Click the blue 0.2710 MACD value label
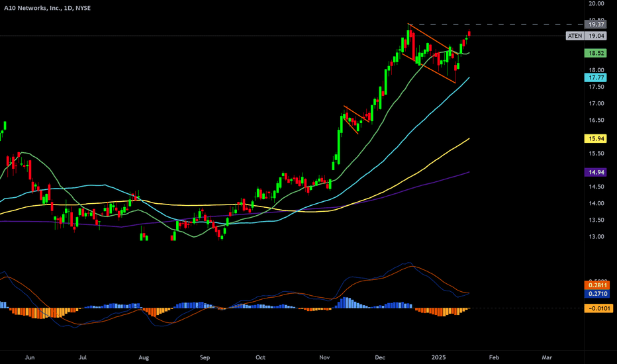This screenshot has height=364, width=617. click(597, 294)
